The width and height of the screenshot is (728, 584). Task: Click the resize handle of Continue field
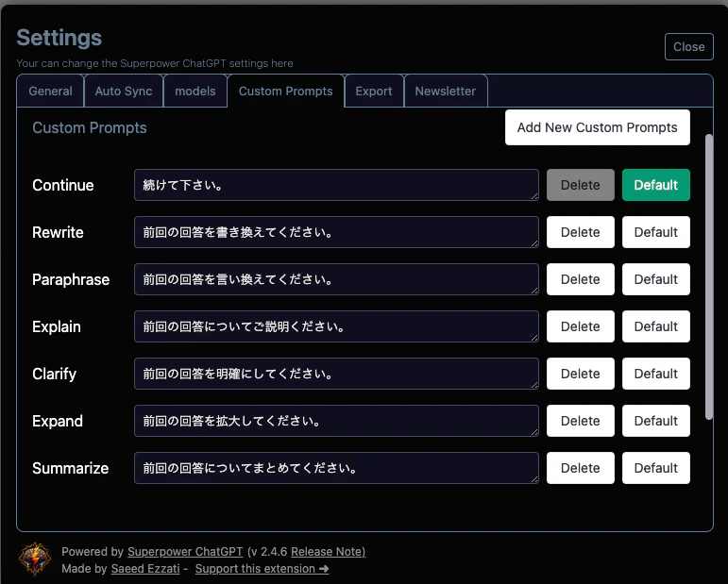(534, 196)
